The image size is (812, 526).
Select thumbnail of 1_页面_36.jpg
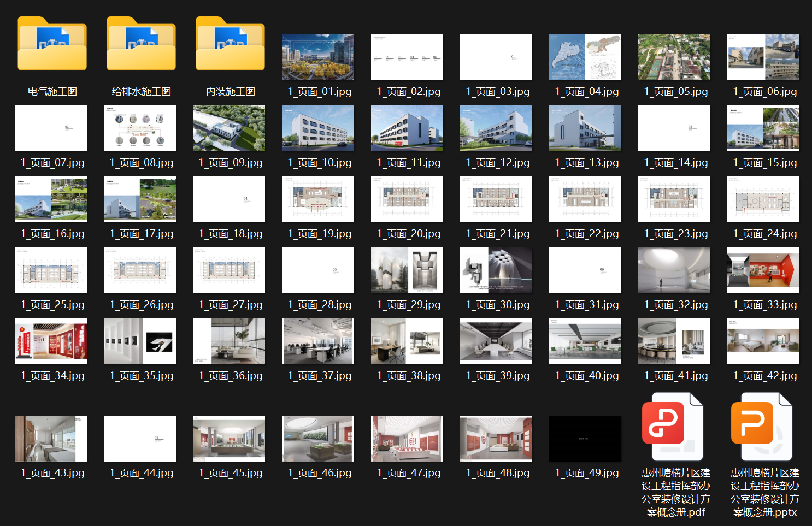[x=229, y=341]
